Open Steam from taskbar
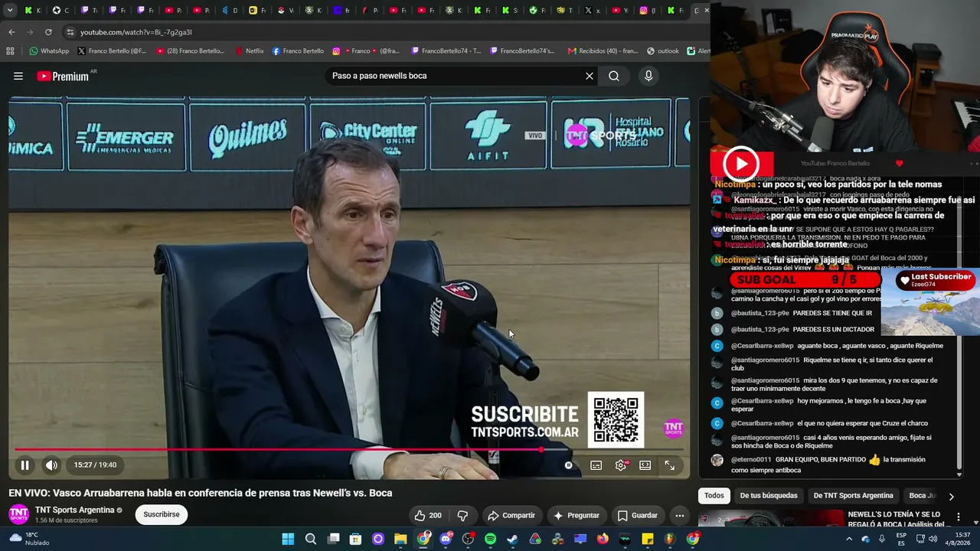The width and height of the screenshot is (980, 551). (512, 539)
